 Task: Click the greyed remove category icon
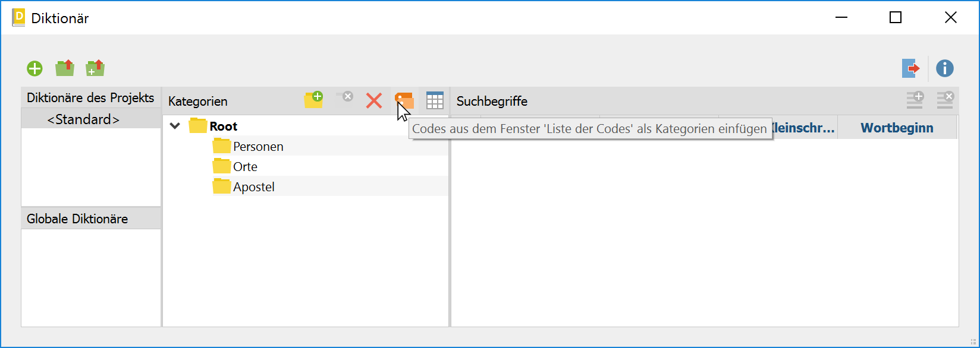tap(344, 97)
